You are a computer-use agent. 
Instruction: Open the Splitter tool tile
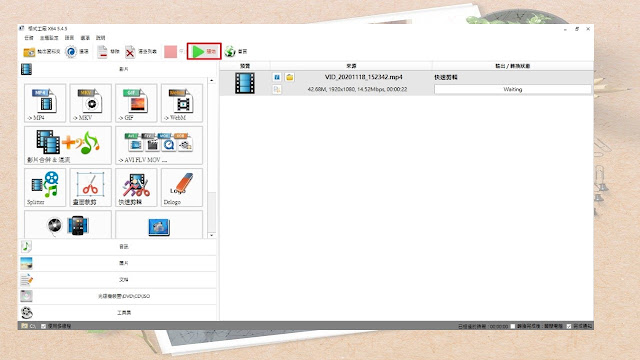pyautogui.click(x=45, y=187)
